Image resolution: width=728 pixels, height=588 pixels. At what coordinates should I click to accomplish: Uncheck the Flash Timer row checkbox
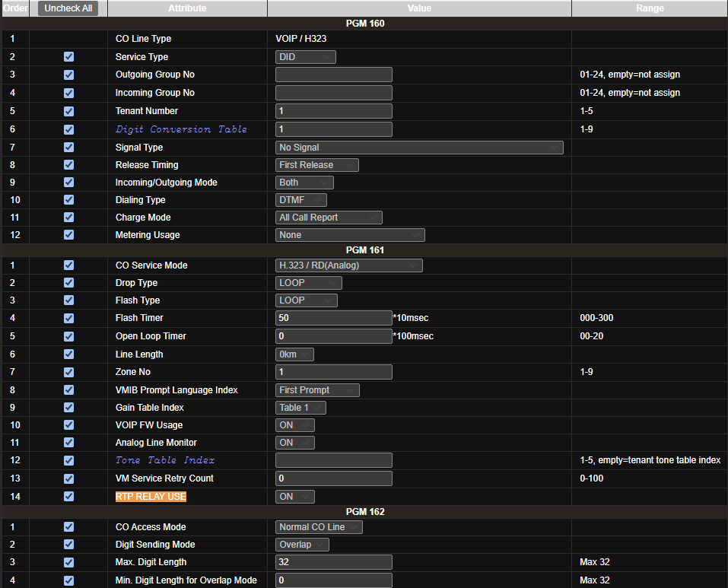click(69, 318)
